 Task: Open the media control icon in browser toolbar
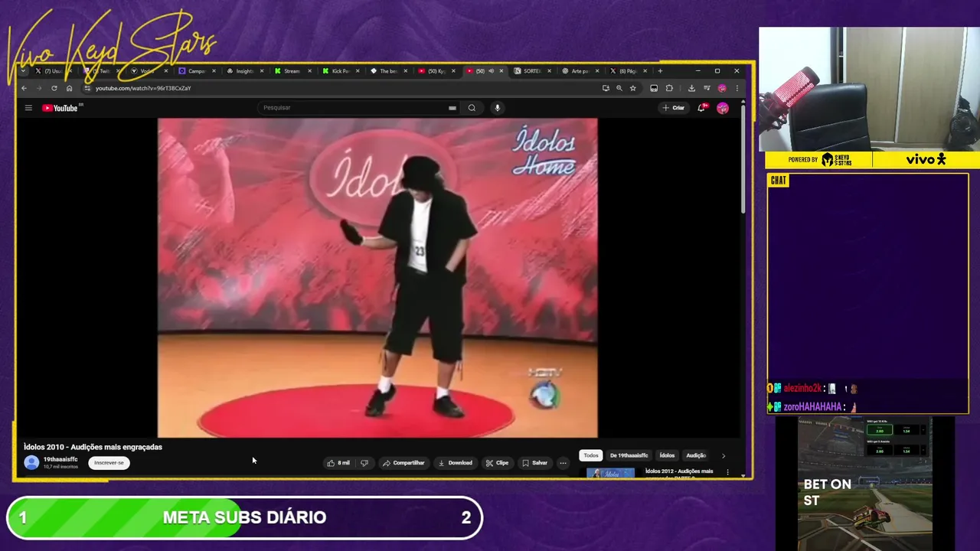707,88
